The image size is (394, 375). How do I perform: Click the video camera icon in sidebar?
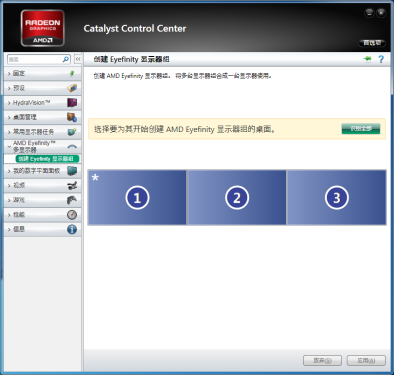[72, 185]
